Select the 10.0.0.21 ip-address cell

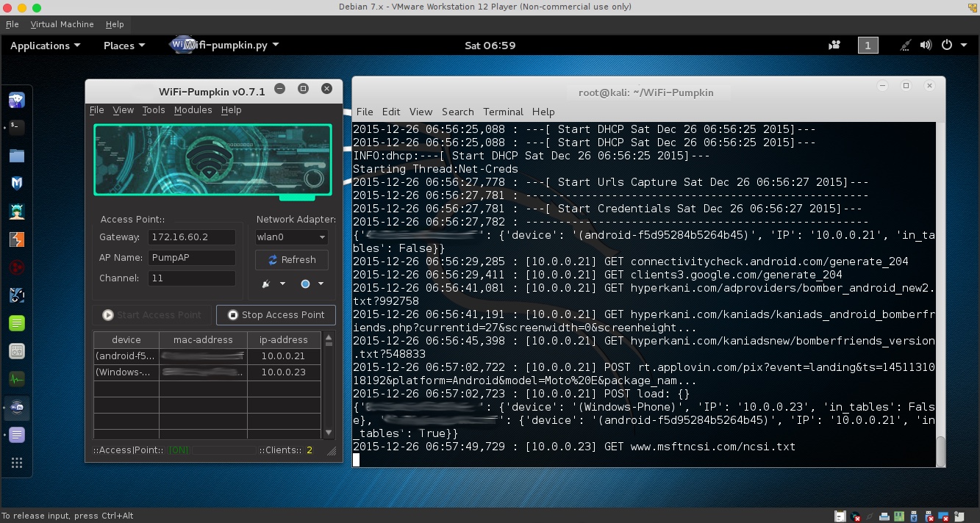[284, 356]
